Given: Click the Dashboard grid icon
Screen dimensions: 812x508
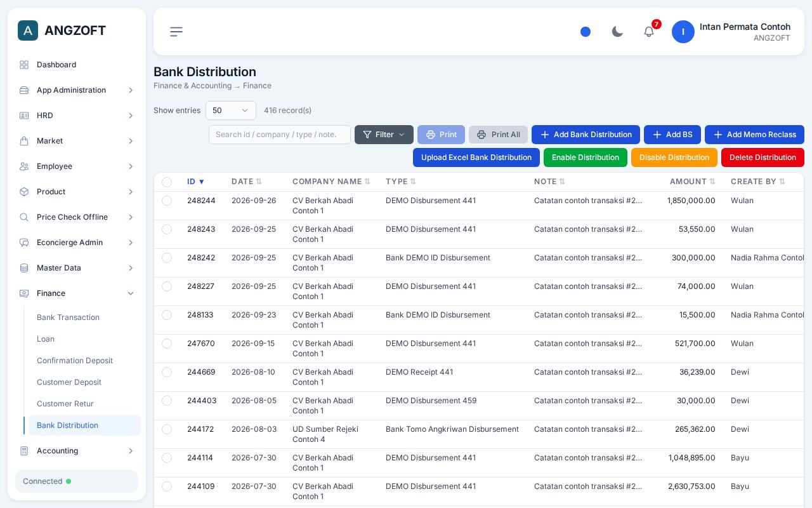Looking at the screenshot, I should click(24, 65).
